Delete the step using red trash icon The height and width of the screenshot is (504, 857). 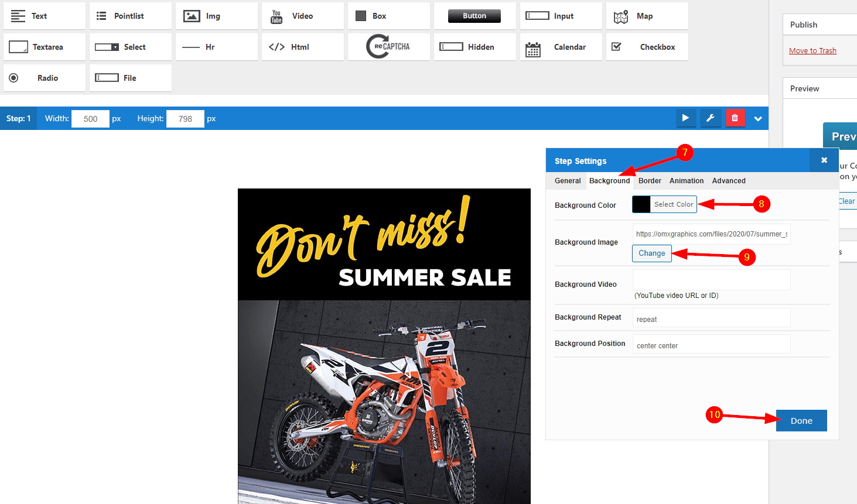pyautogui.click(x=735, y=118)
